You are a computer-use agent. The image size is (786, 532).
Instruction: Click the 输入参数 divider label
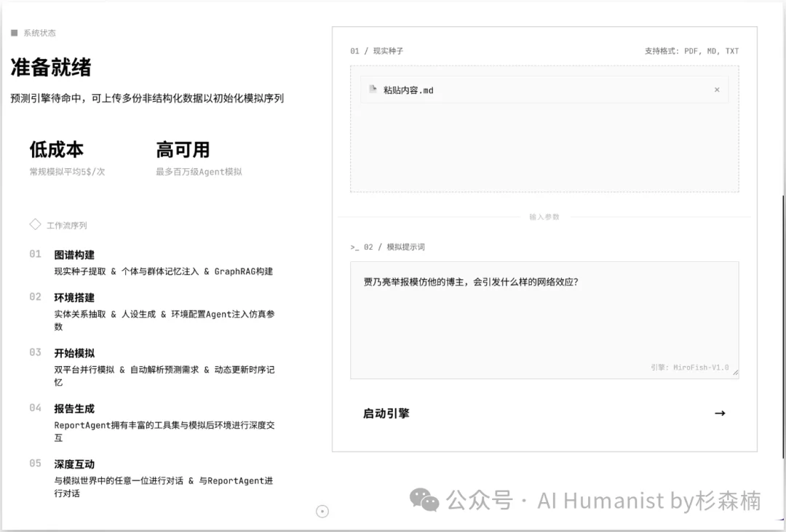(544, 216)
